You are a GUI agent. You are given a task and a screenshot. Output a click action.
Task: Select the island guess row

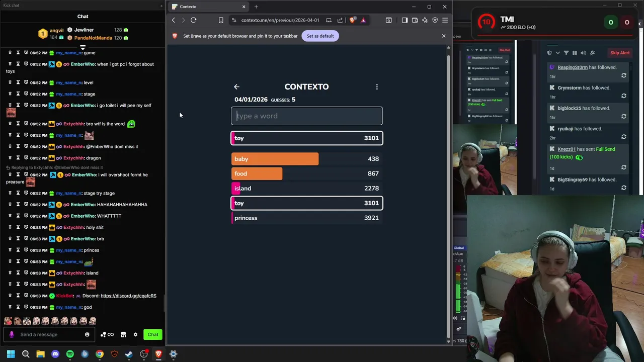[x=307, y=189]
